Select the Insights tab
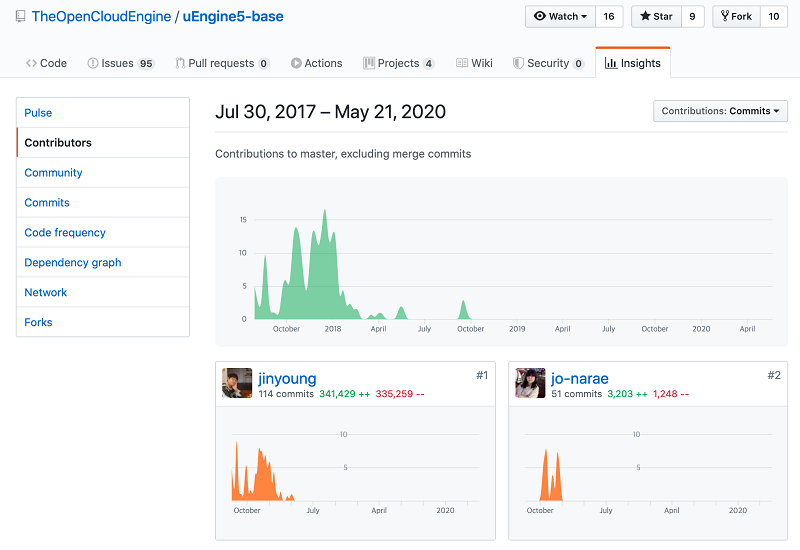The height and width of the screenshot is (550, 800). pos(633,63)
